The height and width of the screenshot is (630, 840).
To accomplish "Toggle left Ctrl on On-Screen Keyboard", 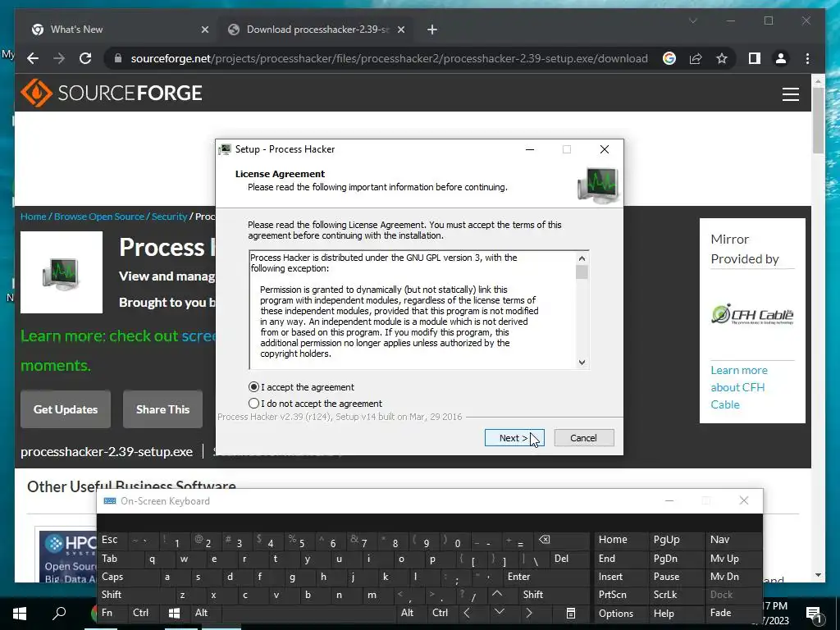I will click(x=144, y=613).
